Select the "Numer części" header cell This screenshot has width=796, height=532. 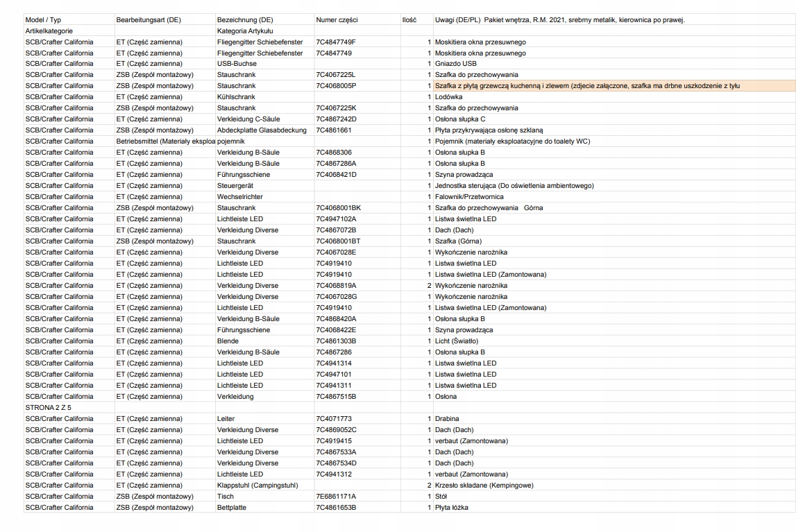pos(337,19)
